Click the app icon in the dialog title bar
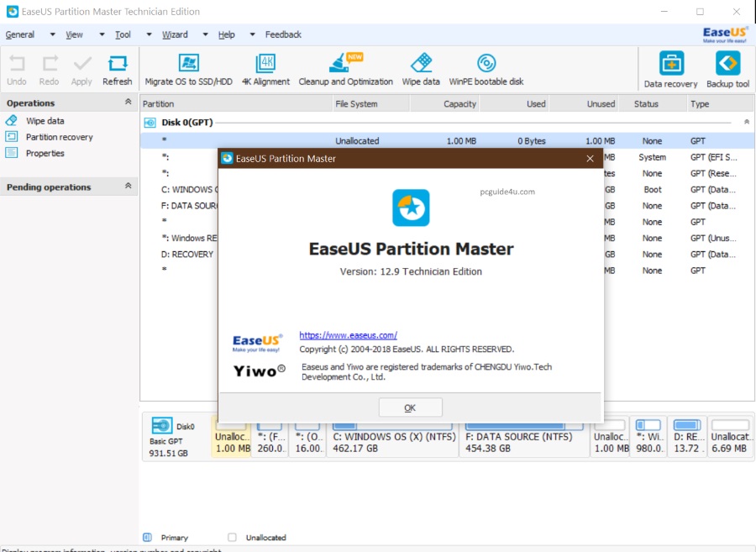 [227, 158]
